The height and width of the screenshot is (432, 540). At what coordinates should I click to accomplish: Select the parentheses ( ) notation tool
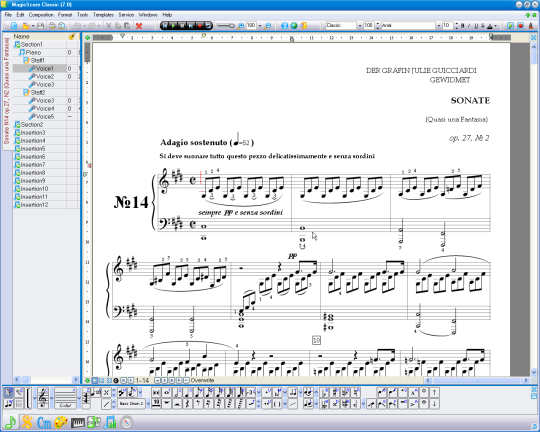pos(277,404)
